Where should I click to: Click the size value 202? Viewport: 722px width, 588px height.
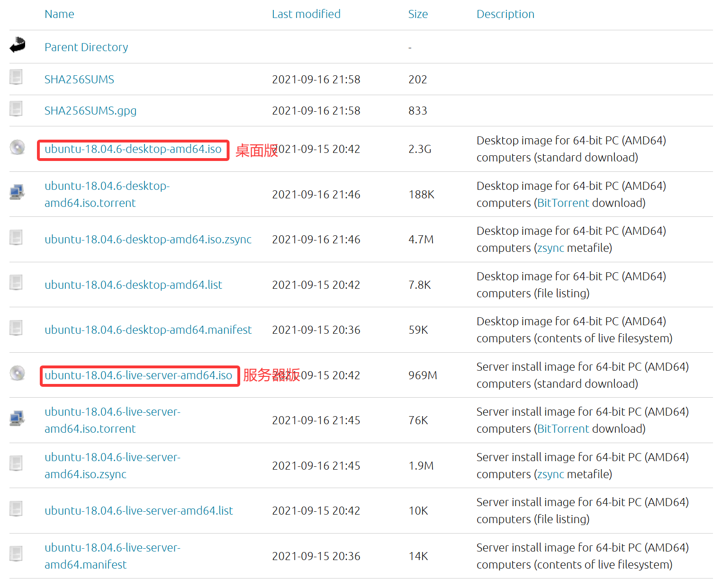tap(417, 80)
